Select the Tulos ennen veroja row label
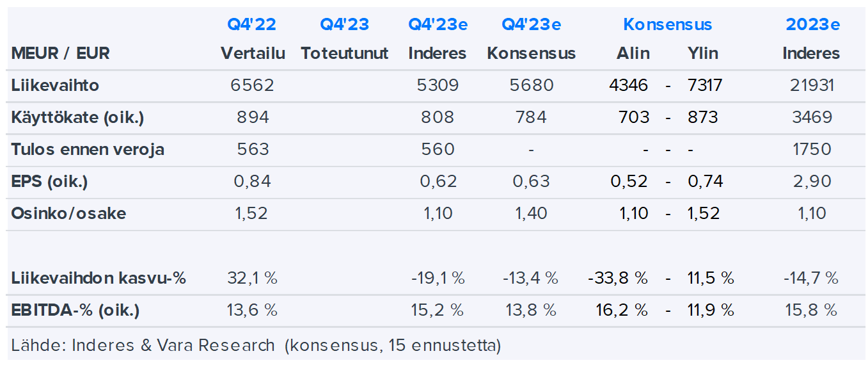The width and height of the screenshot is (868, 365). click(88, 149)
